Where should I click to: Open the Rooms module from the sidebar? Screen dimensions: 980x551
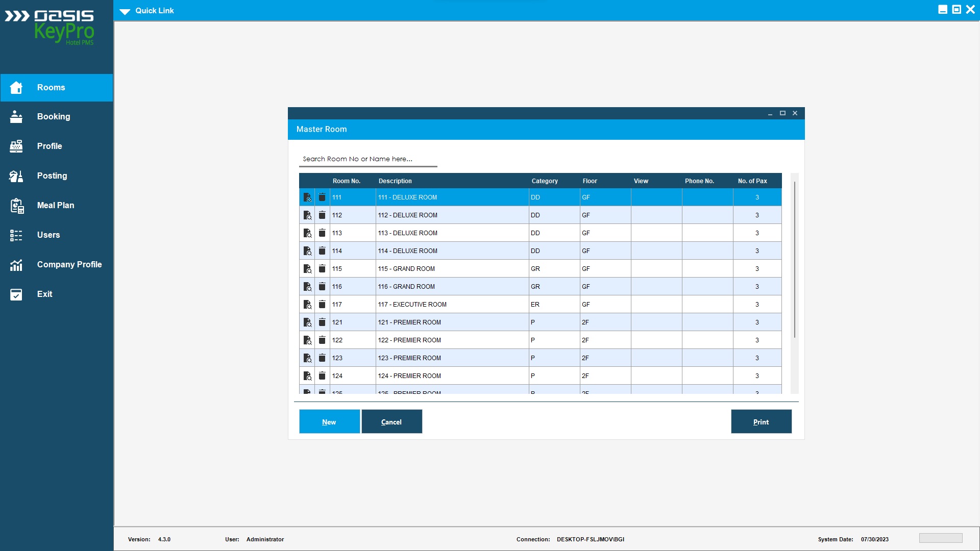point(51,88)
